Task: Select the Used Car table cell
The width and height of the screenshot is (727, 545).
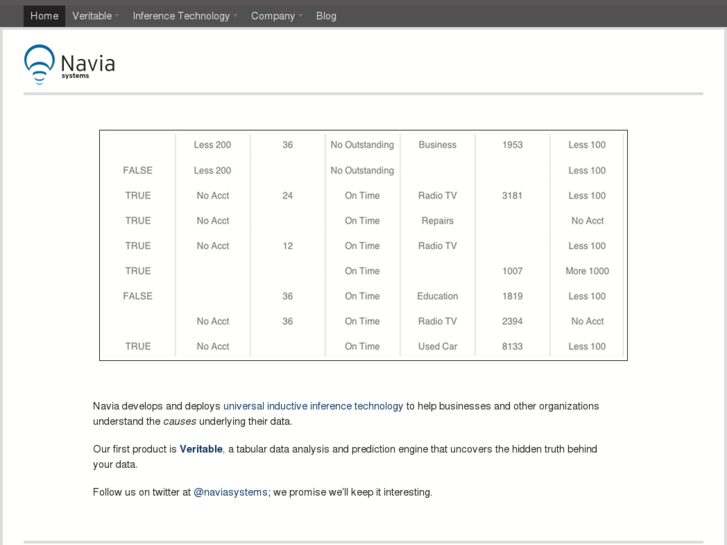Action: coord(437,346)
